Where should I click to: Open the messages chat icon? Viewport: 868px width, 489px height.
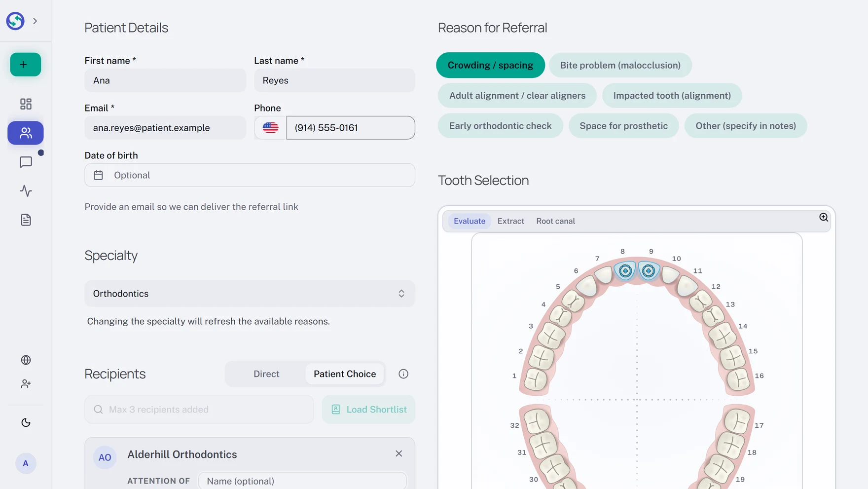(x=26, y=162)
